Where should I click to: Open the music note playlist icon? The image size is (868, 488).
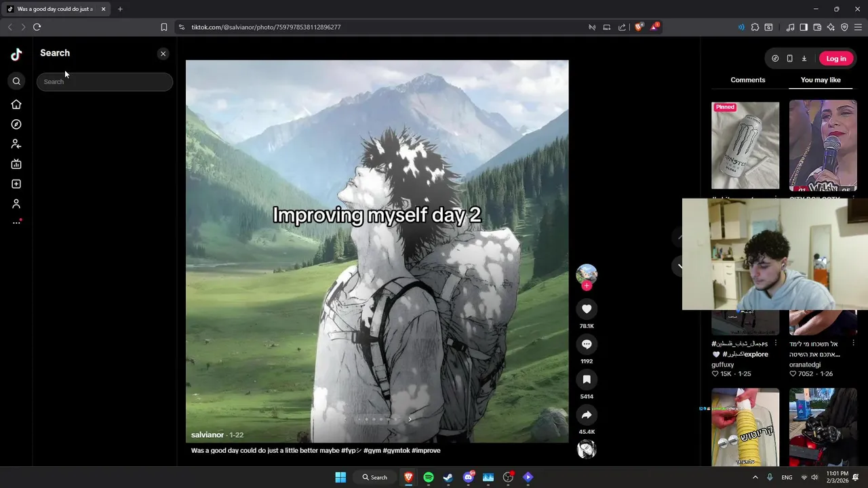point(790,27)
